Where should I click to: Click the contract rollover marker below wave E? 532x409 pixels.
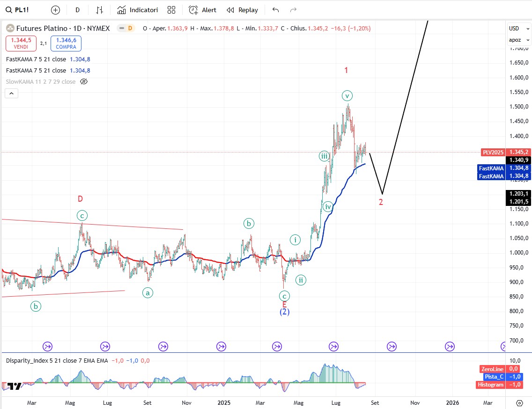[x=277, y=346]
